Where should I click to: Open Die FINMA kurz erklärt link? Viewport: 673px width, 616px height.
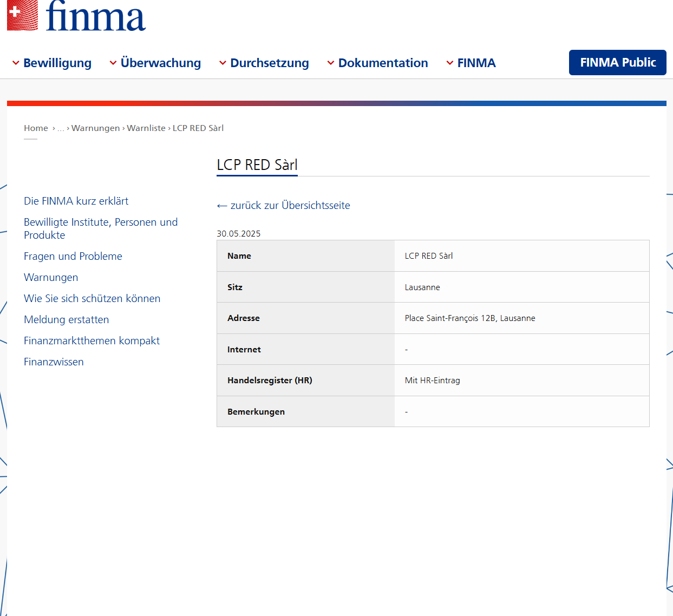76,201
